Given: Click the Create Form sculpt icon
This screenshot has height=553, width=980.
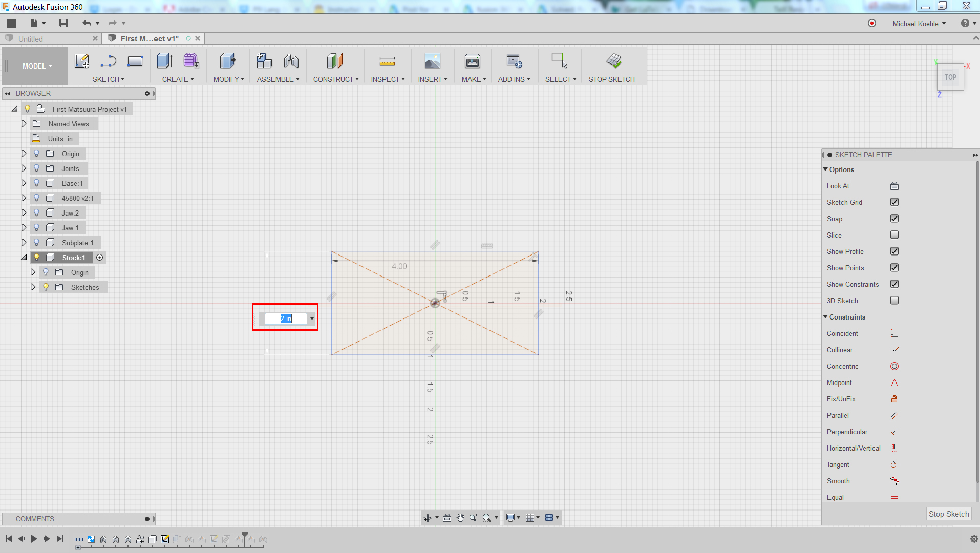Looking at the screenshot, I should (x=191, y=61).
